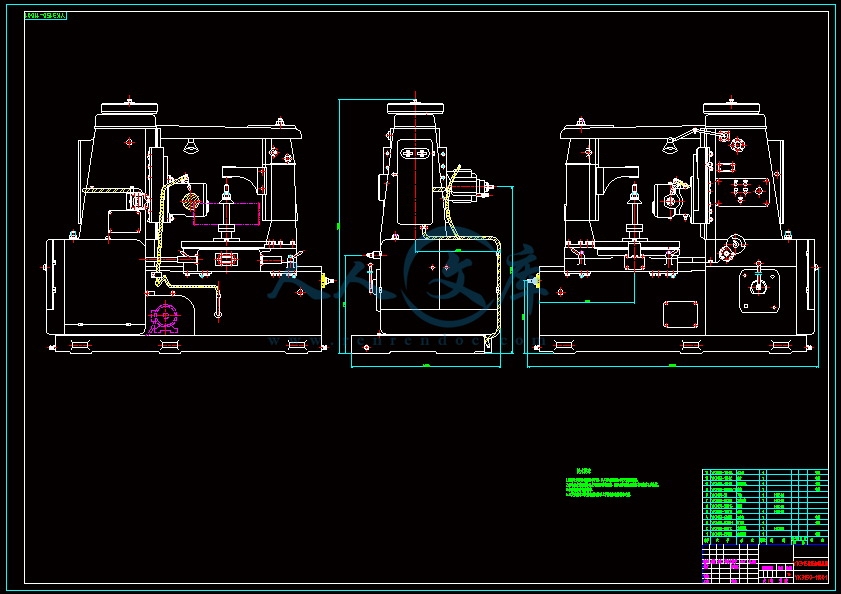Click the magenta revision text in the title block

pyautogui.click(x=729, y=562)
